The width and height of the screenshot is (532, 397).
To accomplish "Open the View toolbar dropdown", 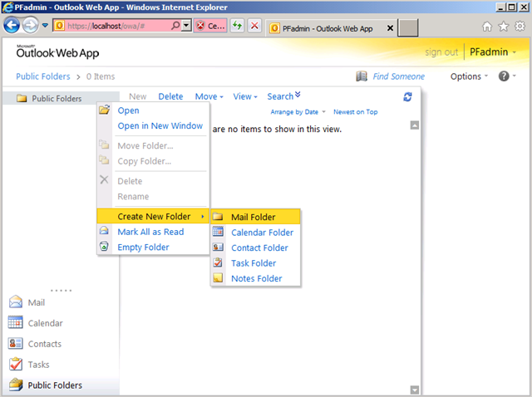I will pyautogui.click(x=245, y=96).
